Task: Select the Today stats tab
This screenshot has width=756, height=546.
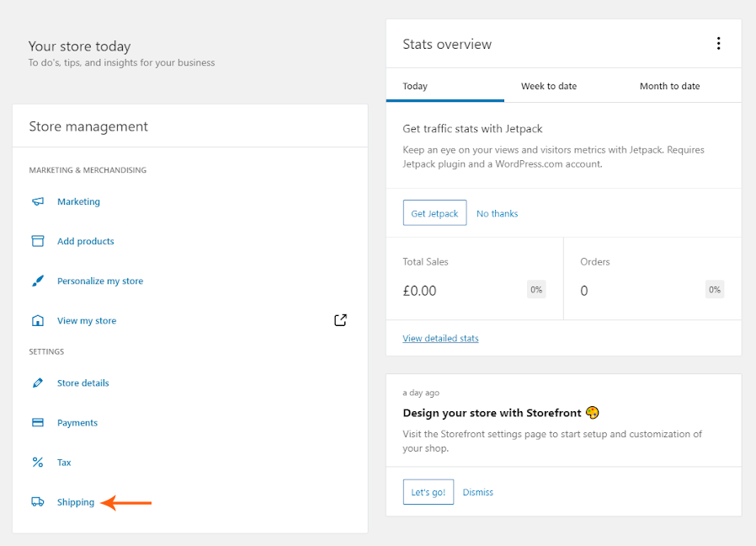Action: [415, 86]
